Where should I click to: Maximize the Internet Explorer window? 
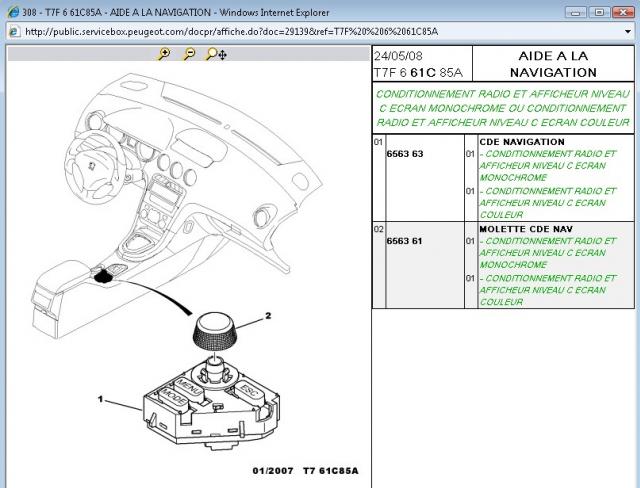(599, 12)
